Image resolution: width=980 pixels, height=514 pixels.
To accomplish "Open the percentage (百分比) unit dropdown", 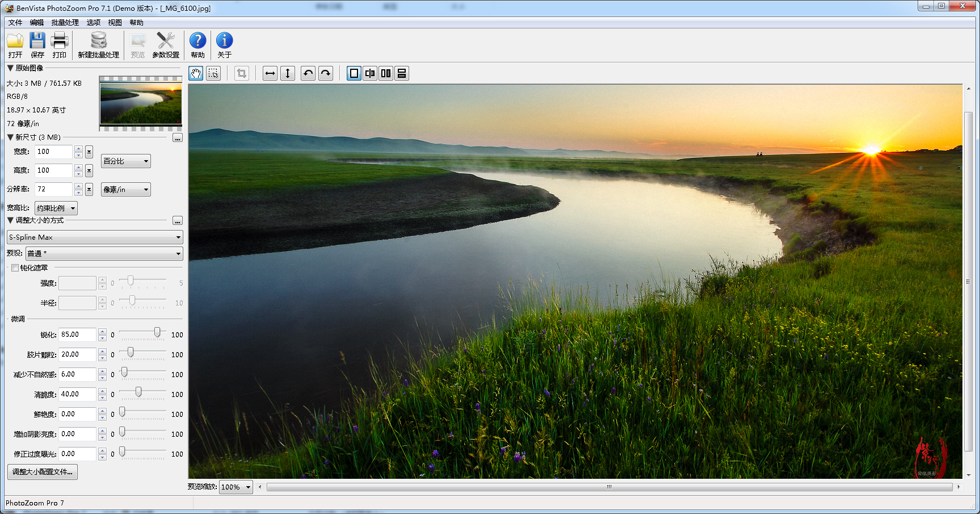I will coord(126,161).
